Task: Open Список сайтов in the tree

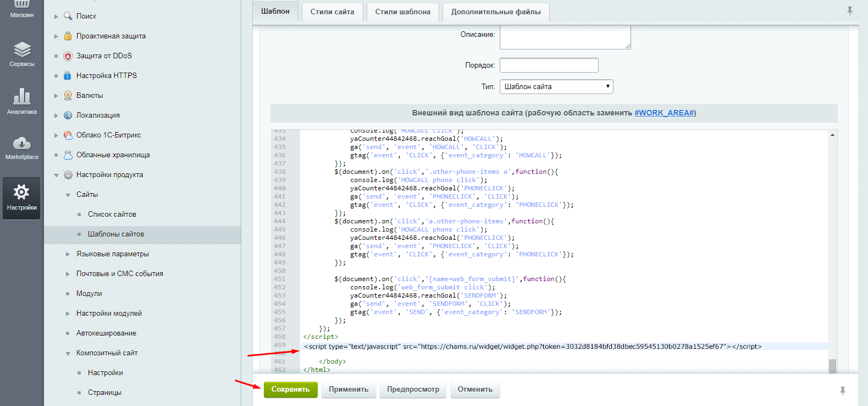Action: click(112, 215)
